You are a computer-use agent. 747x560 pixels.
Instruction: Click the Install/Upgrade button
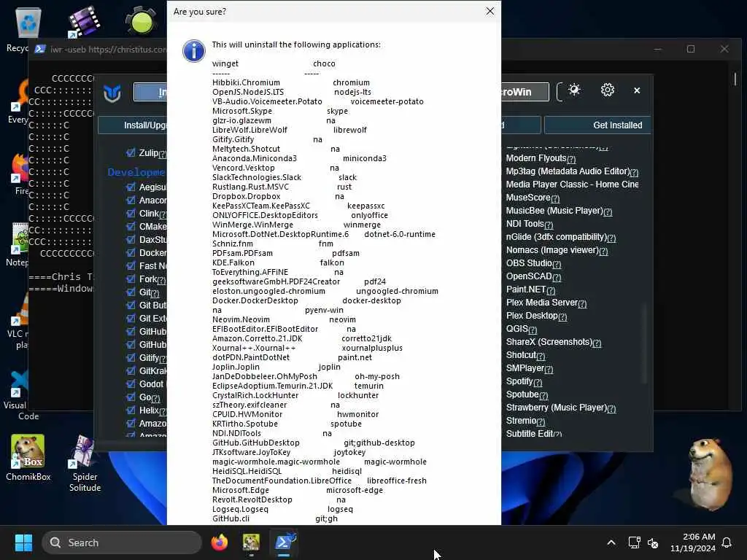[x=133, y=125]
